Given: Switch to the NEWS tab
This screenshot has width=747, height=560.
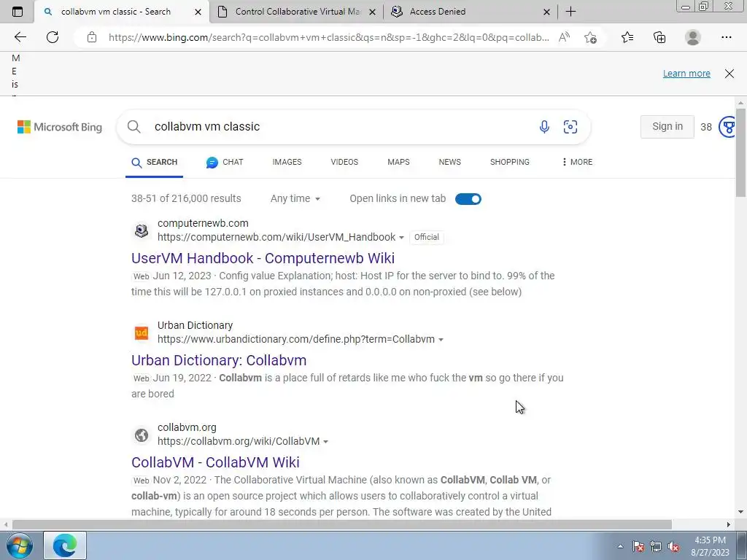Looking at the screenshot, I should [449, 162].
